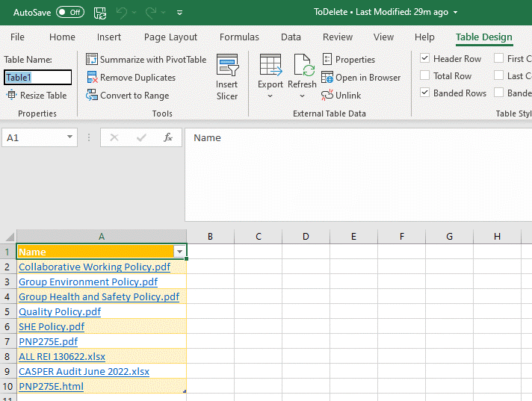
Task: Click the Table Name input field
Action: (x=38, y=77)
